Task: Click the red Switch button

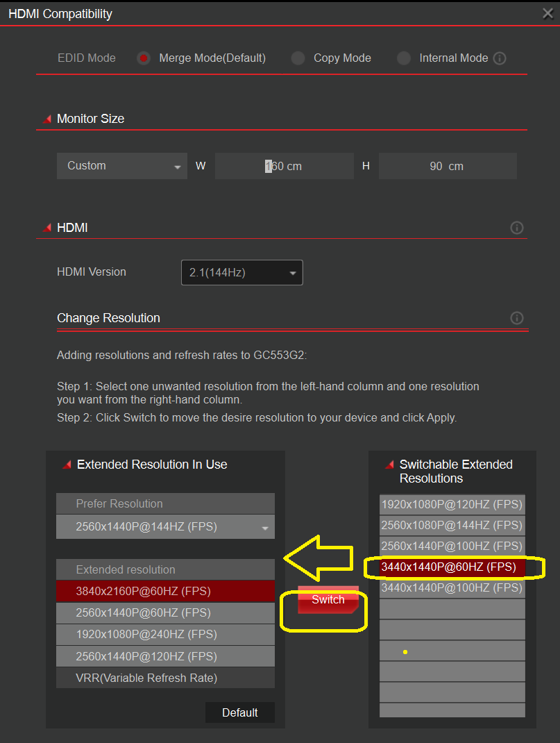Action: tap(328, 600)
